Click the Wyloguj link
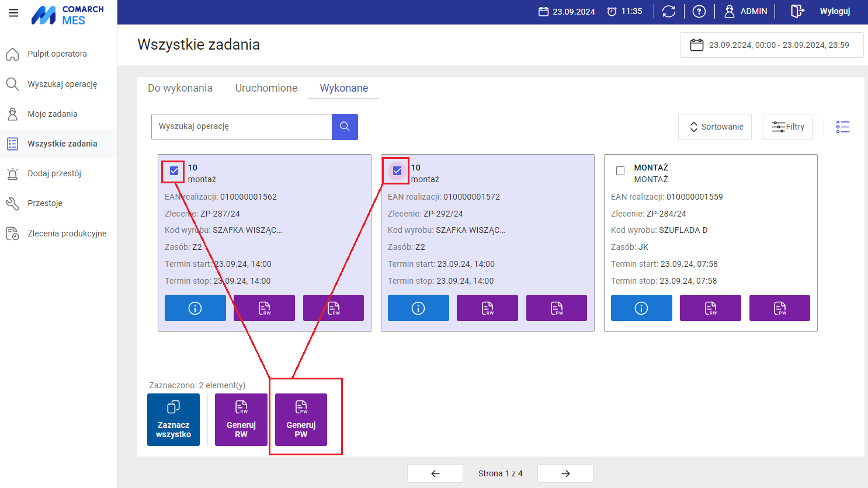The image size is (868, 488). tap(835, 11)
